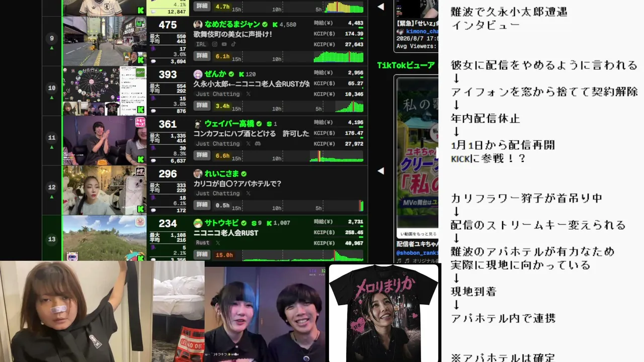Collapse the upper side panel with the left arrow
This screenshot has height=362, width=644.
[x=381, y=7]
